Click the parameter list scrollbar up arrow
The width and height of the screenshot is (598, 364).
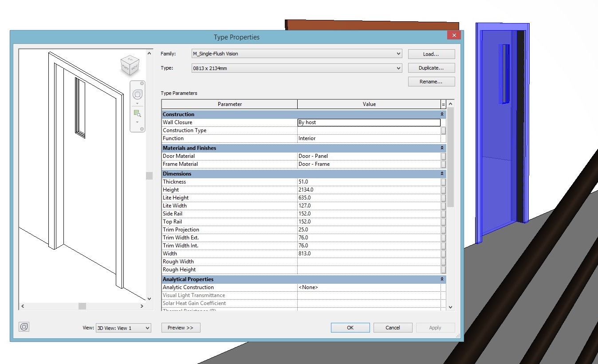point(451,104)
